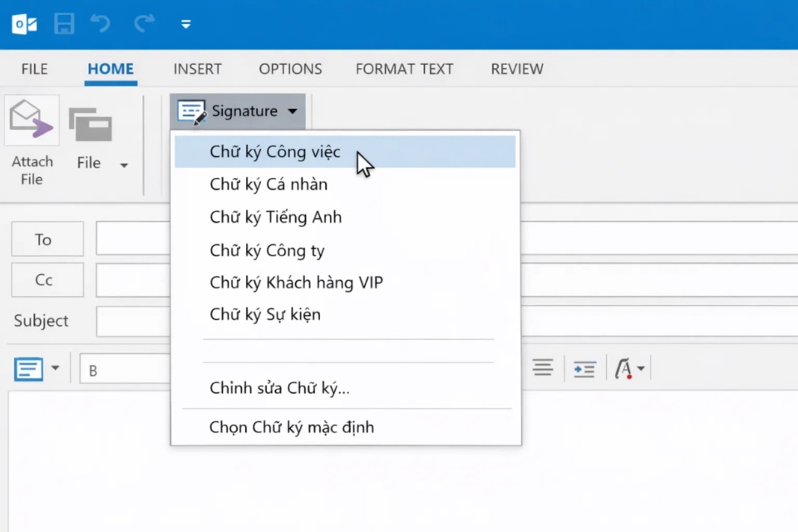Select Chữ ký Công việc from the menu
The image size is (798, 532).
(275, 151)
